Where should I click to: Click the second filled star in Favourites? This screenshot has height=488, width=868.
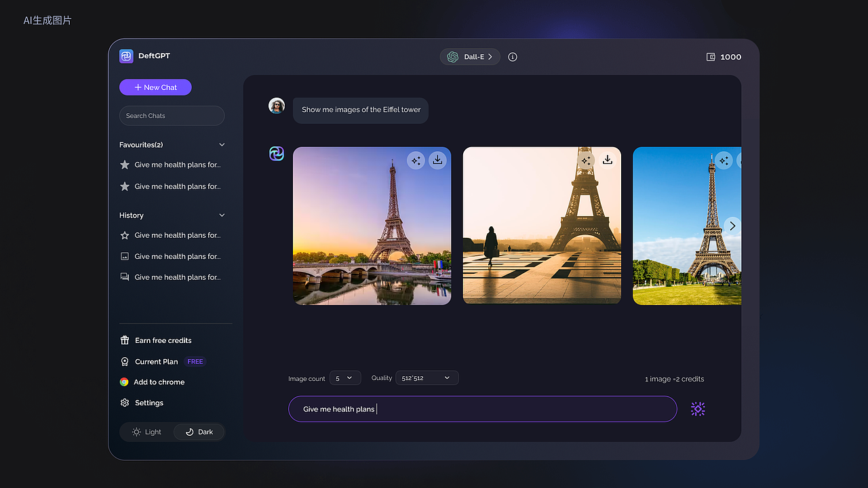[125, 186]
